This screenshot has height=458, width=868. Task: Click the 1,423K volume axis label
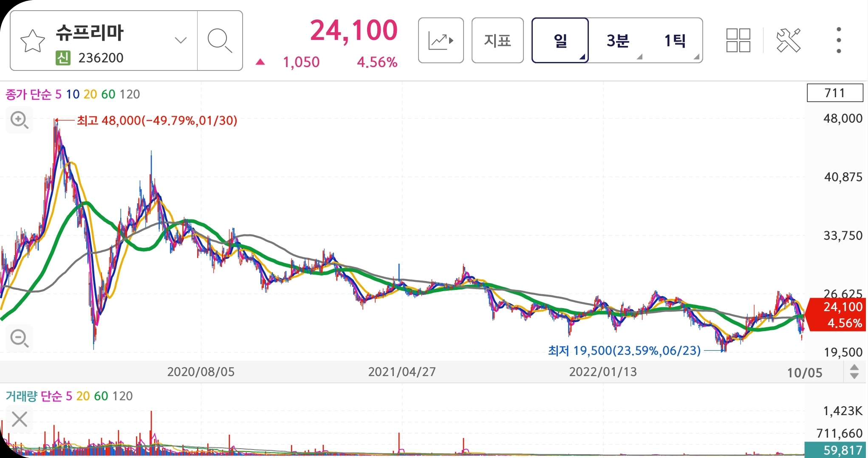click(843, 411)
